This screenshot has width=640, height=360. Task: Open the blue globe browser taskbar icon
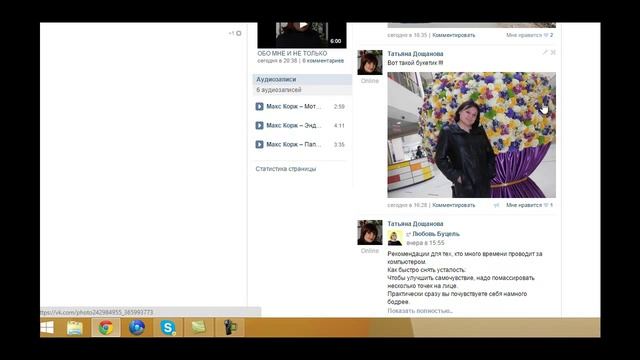(137, 328)
